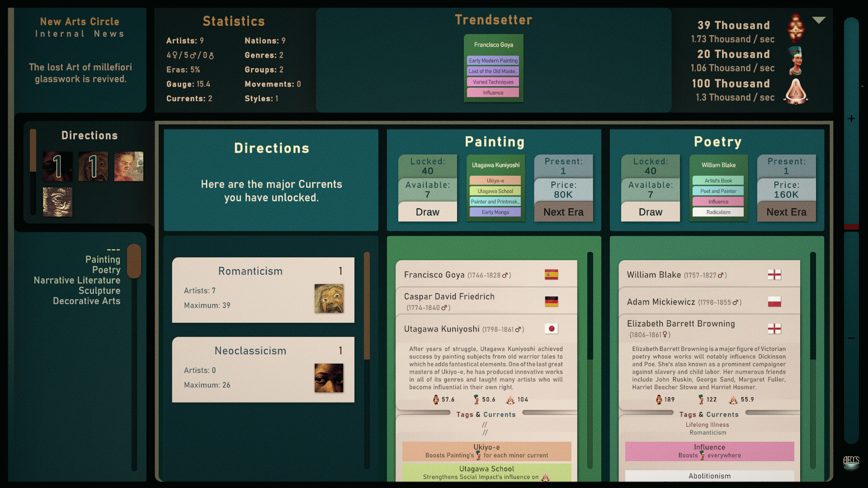Click the Arts logo icon
The image size is (868, 488).
pos(851,462)
